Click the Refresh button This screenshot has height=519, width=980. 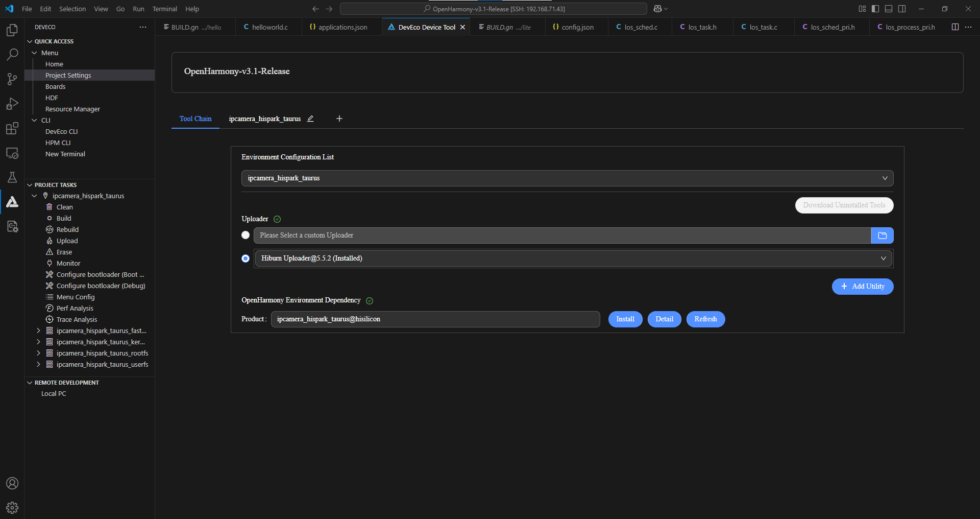705,319
